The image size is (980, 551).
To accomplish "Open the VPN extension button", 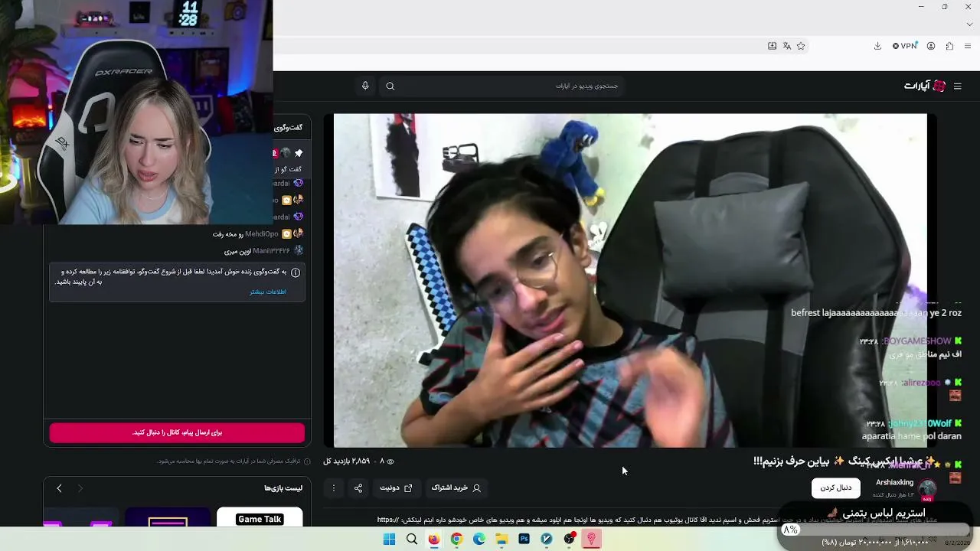I will (x=904, y=46).
